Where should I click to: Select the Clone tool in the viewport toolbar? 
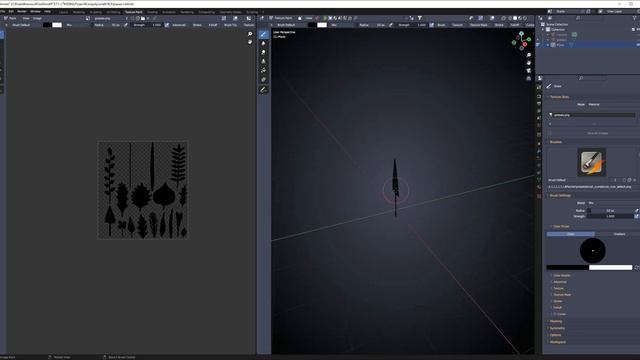(x=263, y=62)
